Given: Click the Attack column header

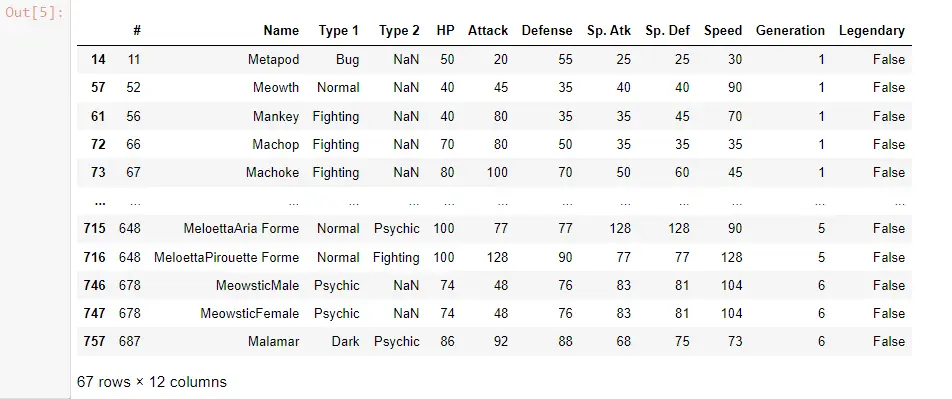Looking at the screenshot, I should [488, 30].
